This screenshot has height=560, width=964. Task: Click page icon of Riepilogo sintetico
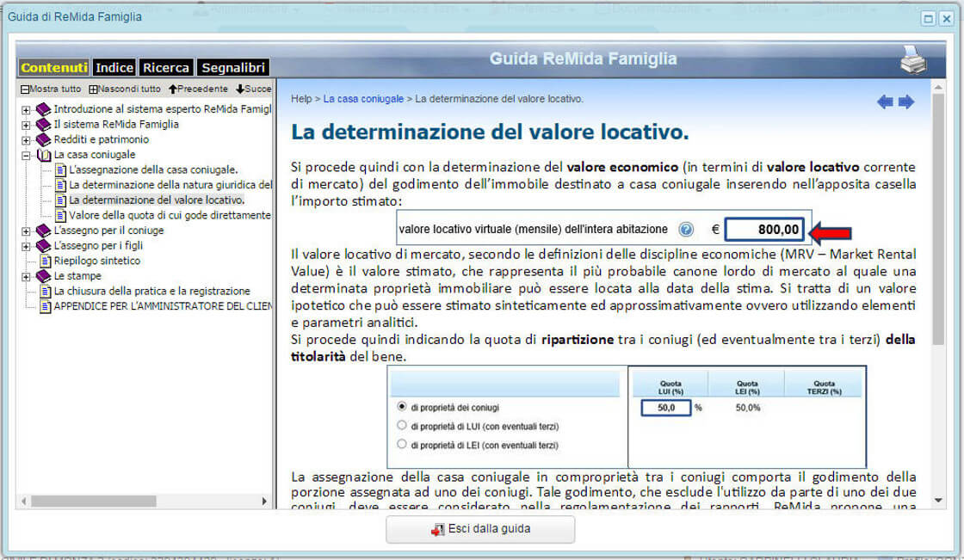45,261
